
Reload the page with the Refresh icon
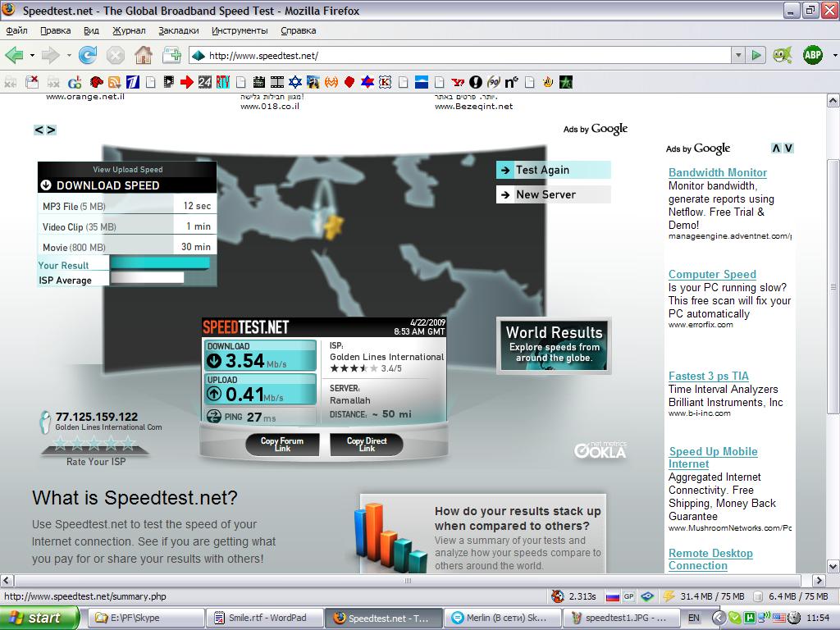pos(87,55)
